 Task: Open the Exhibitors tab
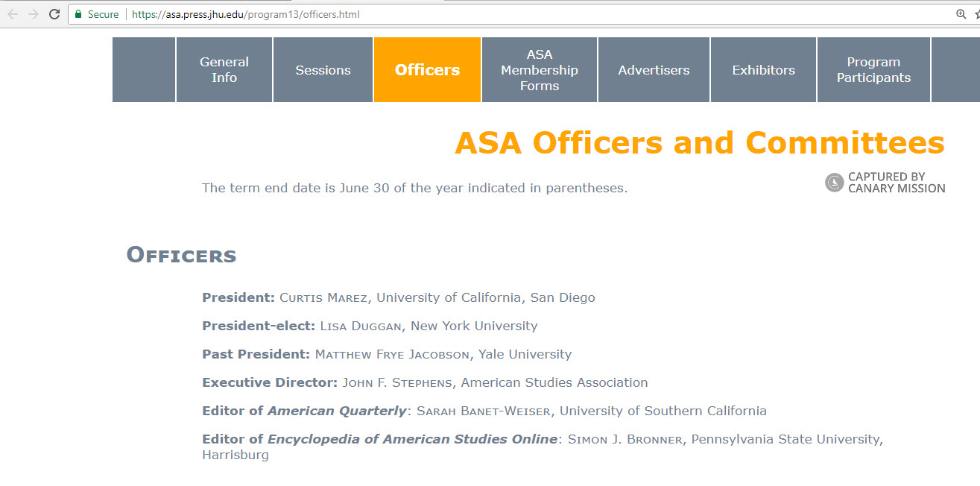tap(763, 70)
